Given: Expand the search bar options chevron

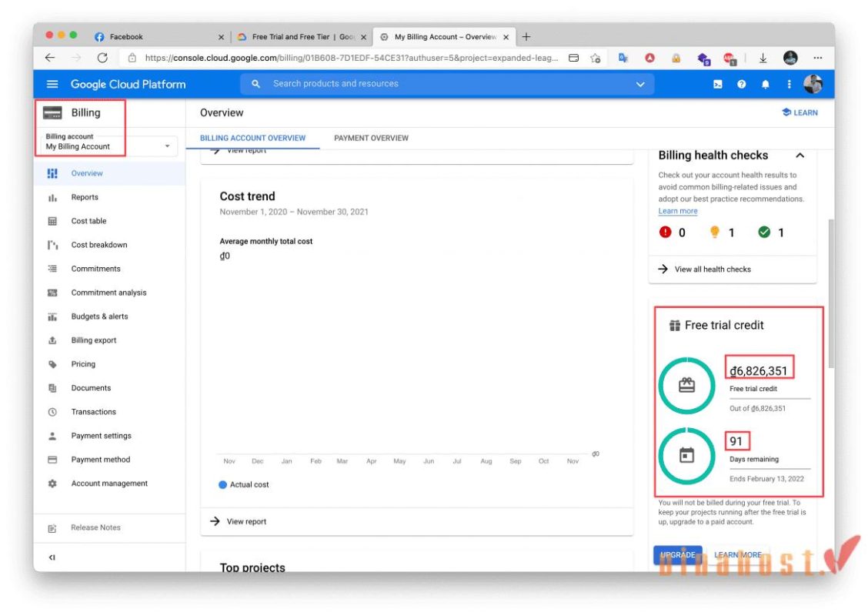Looking at the screenshot, I should coord(641,84).
